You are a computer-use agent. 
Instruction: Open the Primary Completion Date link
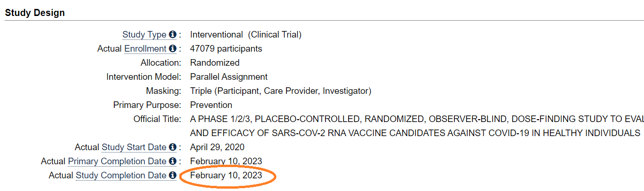(117, 161)
